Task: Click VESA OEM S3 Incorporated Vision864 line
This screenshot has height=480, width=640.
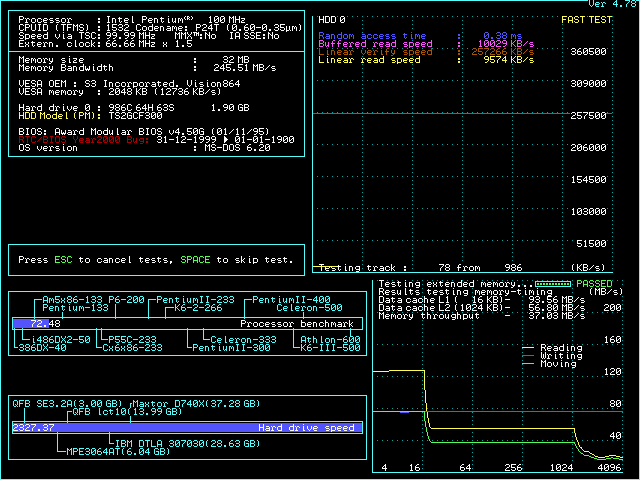Action: coord(129,84)
